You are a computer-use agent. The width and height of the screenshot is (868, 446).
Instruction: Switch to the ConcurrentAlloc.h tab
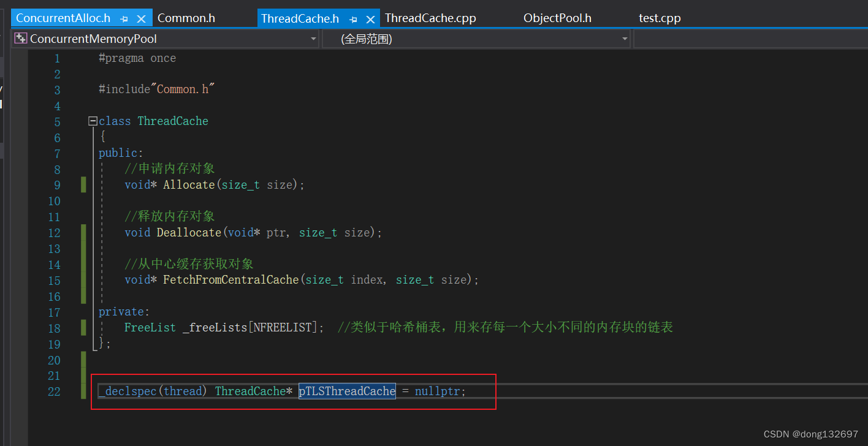click(x=63, y=18)
